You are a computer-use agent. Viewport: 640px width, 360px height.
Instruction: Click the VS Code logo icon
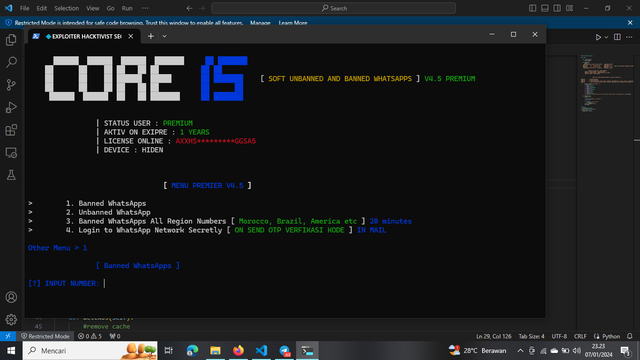(x=8, y=8)
